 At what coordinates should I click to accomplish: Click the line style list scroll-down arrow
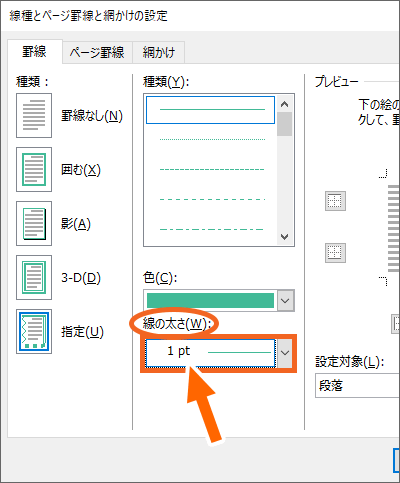[x=285, y=237]
